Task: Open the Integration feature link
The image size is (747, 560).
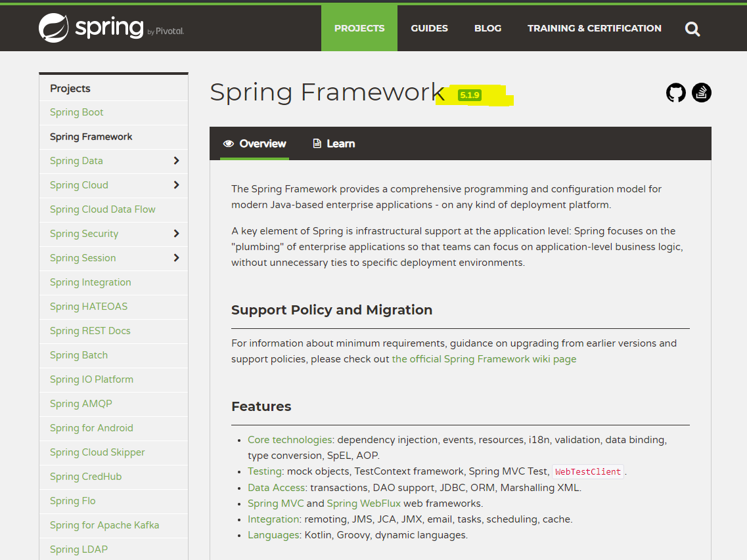Action: 273,519
